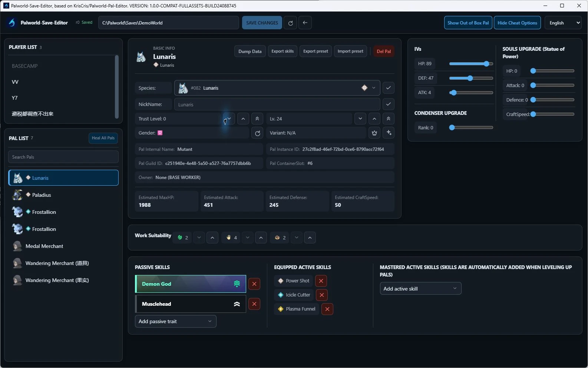The image size is (588, 368).
Task: Open the English language dropdown
Action: coord(563,23)
